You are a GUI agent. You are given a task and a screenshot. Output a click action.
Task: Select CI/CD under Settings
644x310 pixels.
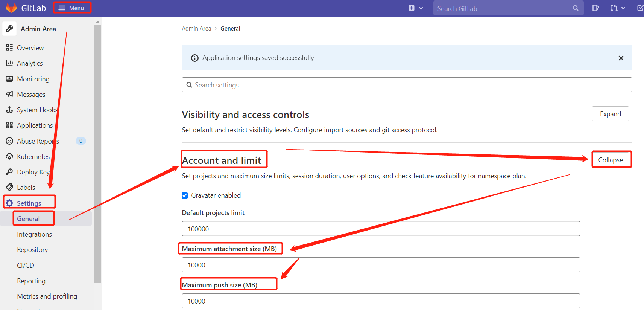coord(26,266)
